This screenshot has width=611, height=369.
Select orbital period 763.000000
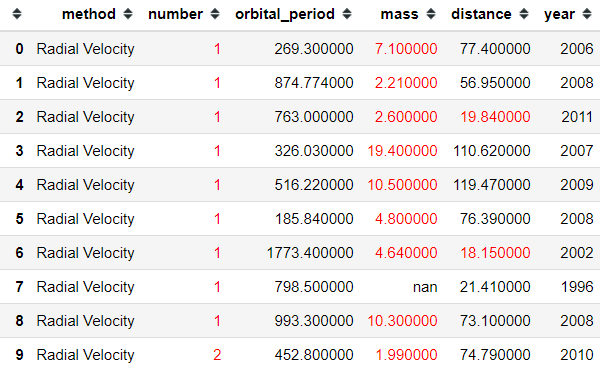point(314,117)
